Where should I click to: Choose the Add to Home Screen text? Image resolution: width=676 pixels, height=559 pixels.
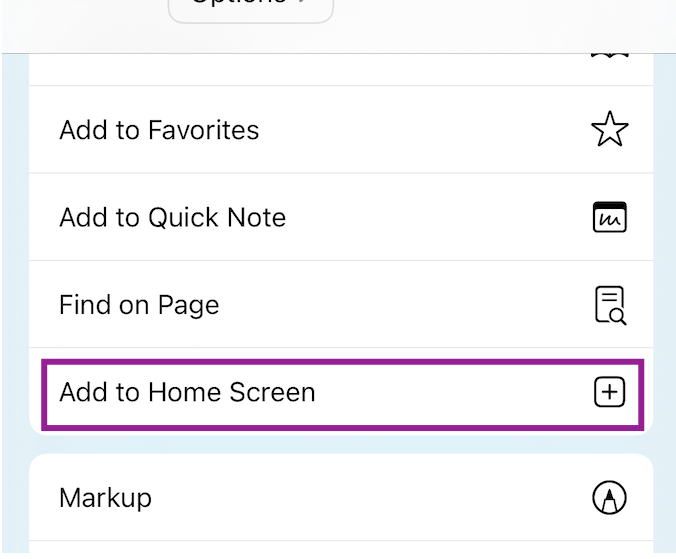click(x=187, y=392)
